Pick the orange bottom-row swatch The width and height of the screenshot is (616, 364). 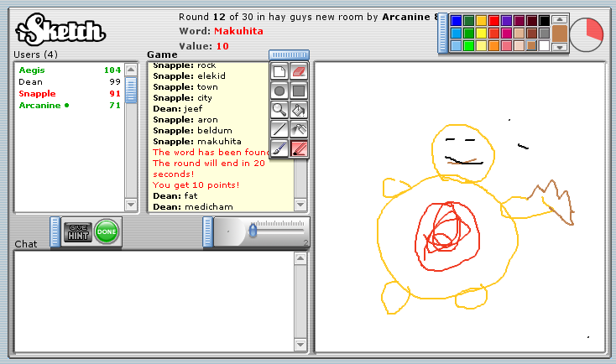pos(493,46)
